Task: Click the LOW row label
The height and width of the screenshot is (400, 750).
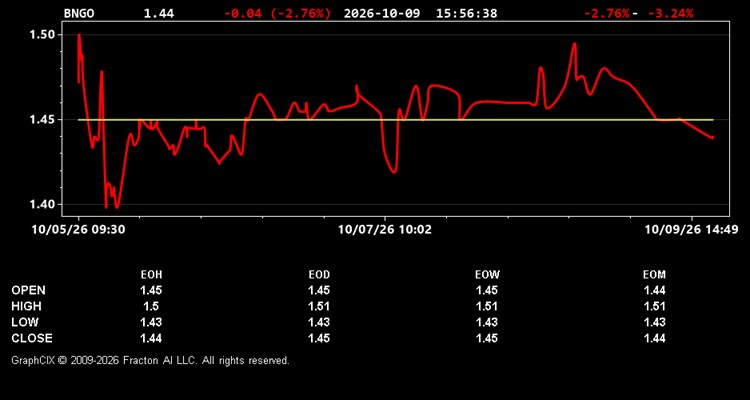Action: coord(25,322)
